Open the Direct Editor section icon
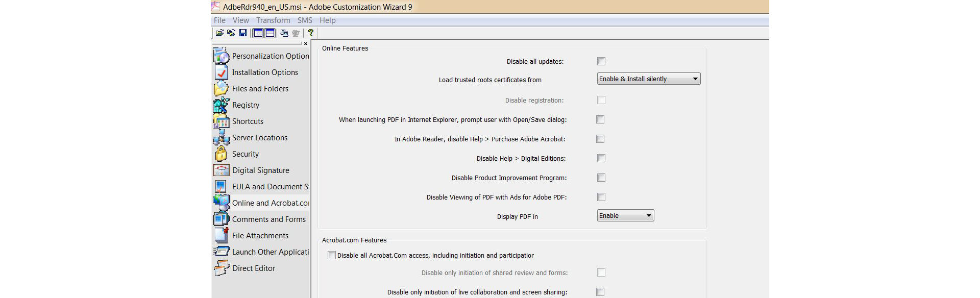 click(221, 268)
